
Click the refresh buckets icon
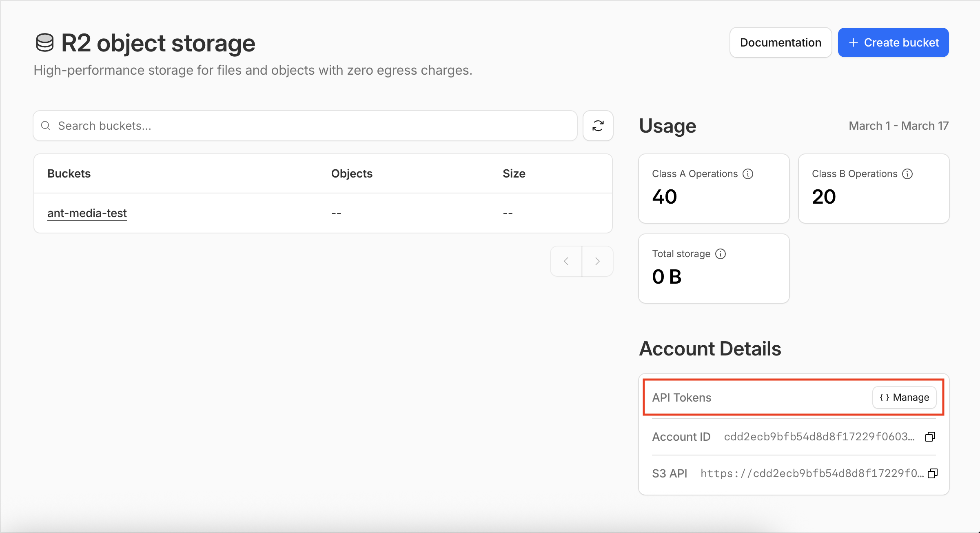[598, 126]
